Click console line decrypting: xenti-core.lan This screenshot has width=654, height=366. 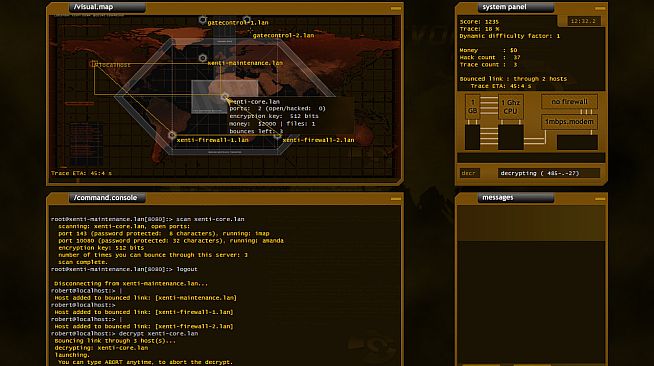pyautogui.click(x=101, y=348)
